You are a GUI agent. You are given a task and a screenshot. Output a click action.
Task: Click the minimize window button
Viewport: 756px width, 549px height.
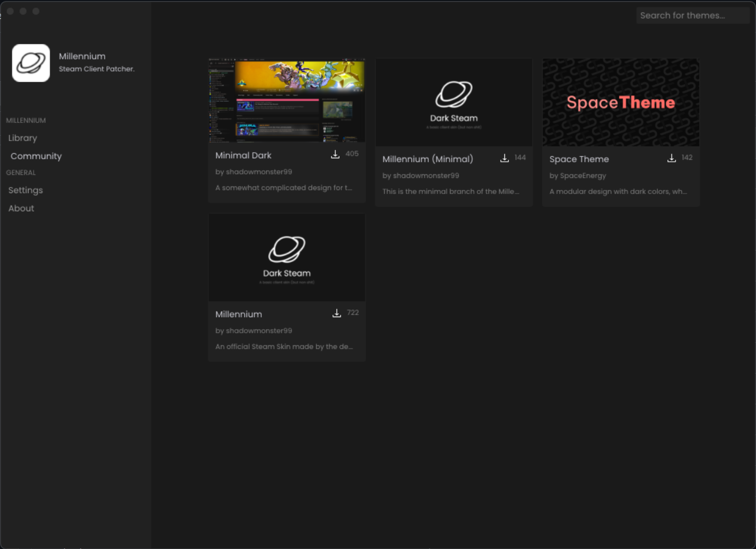click(x=23, y=11)
